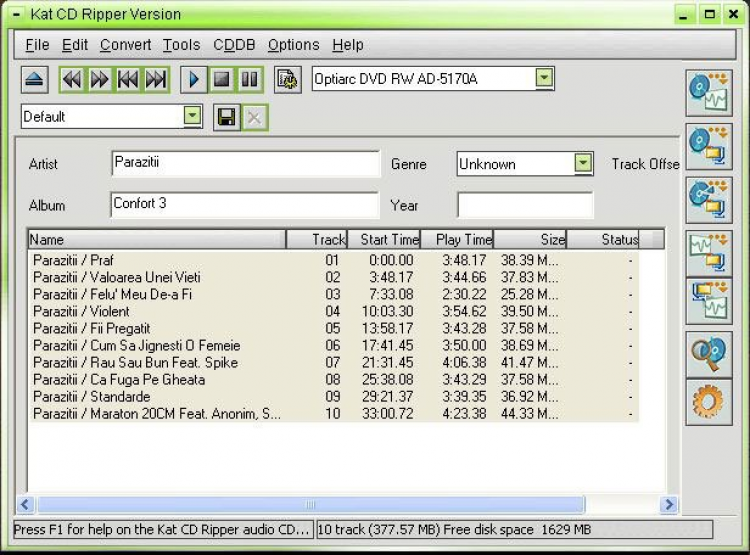Open the Help menu
Screen dimensions: 750x555
coord(348,45)
